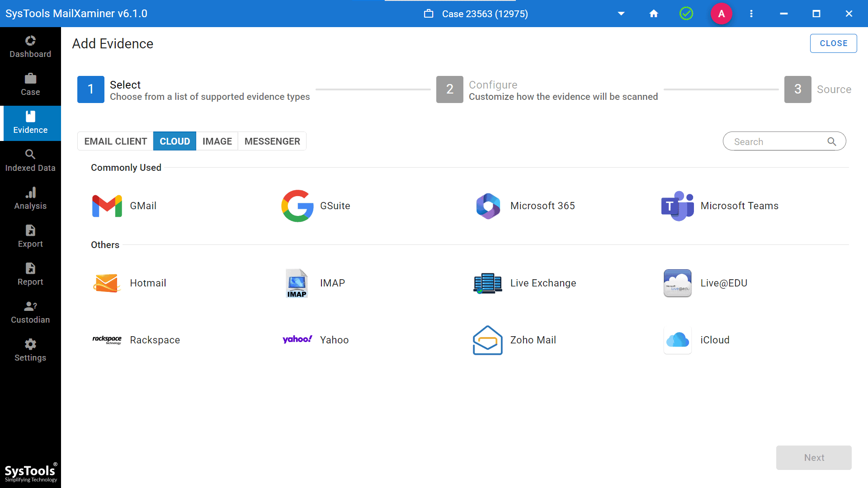Select the Hotmail label
The width and height of the screenshot is (868, 488).
(148, 283)
